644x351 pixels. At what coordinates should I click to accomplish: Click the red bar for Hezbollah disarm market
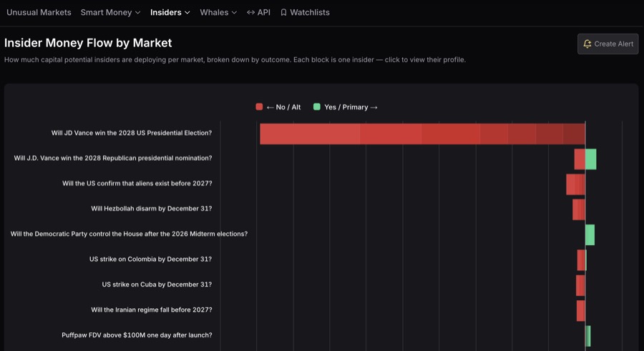(x=579, y=209)
